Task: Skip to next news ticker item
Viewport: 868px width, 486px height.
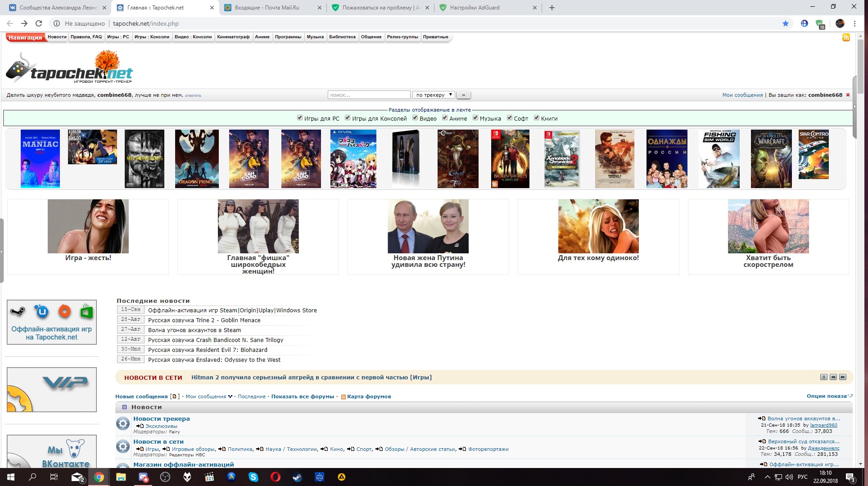Action: pyautogui.click(x=843, y=377)
